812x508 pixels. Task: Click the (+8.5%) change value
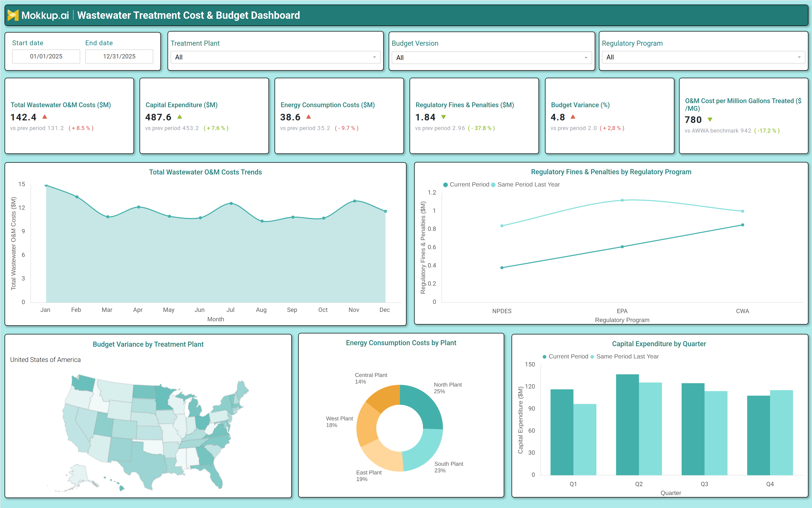click(81, 128)
